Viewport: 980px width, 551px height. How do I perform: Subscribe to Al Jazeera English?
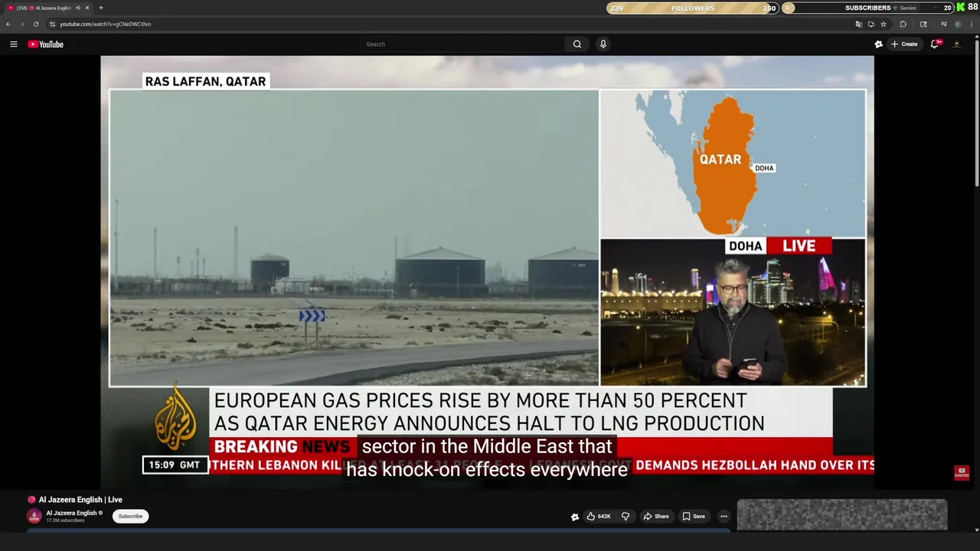130,517
